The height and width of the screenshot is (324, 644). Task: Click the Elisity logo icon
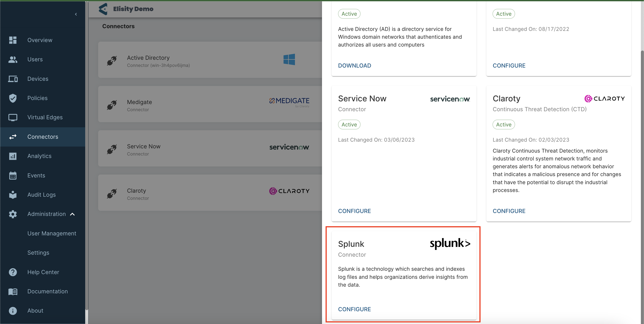click(x=103, y=9)
